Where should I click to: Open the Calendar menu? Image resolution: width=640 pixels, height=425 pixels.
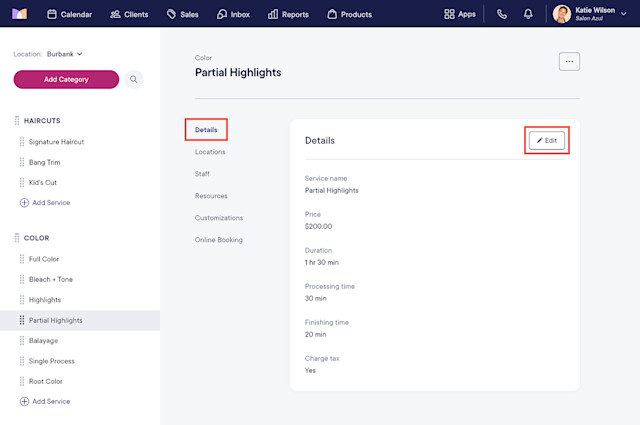click(69, 14)
